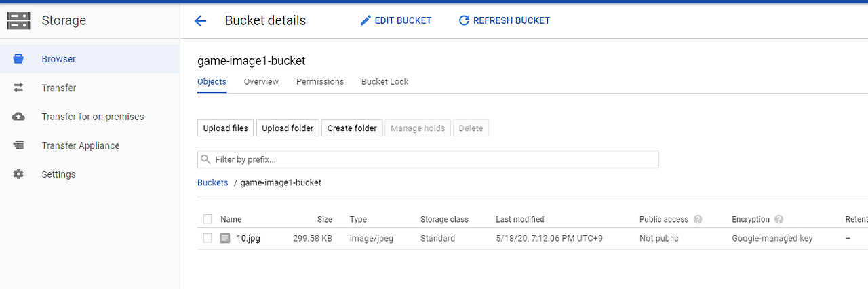Click the Browser bucket icon in sidebar
The height and width of the screenshot is (289, 868).
(x=18, y=59)
